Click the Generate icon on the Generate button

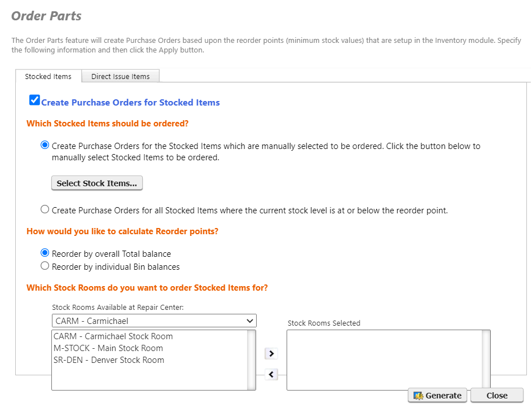pyautogui.click(x=418, y=395)
